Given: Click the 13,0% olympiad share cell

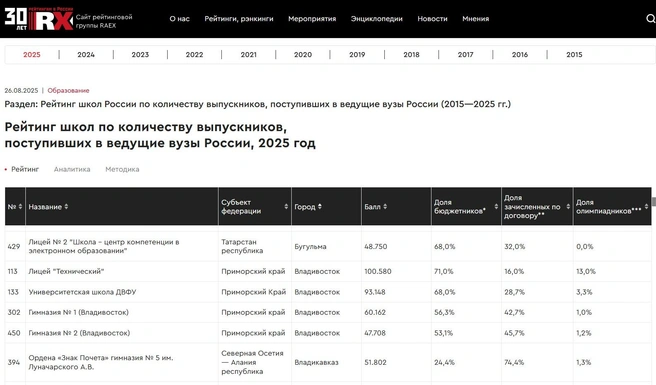Looking at the screenshot, I should pos(586,271).
